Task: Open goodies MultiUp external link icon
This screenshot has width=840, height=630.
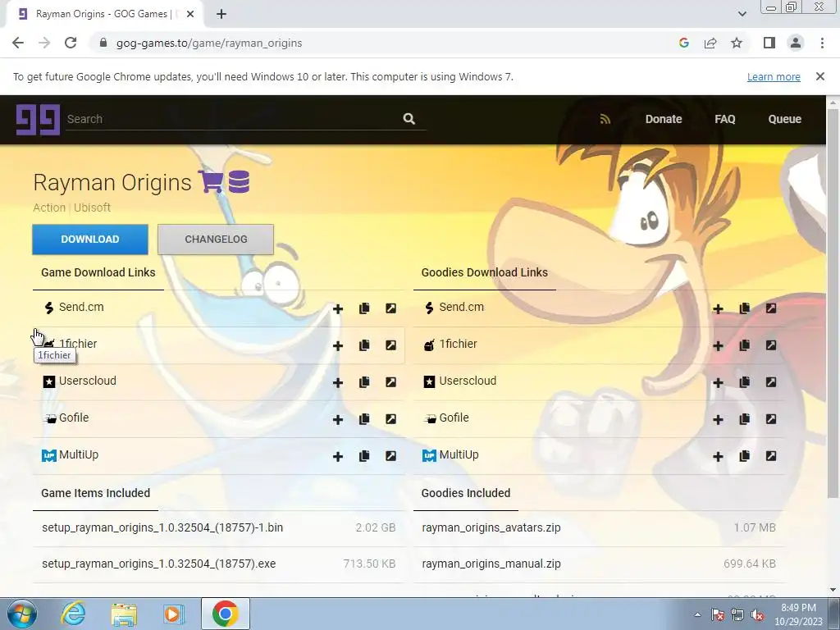Action: pos(771,456)
